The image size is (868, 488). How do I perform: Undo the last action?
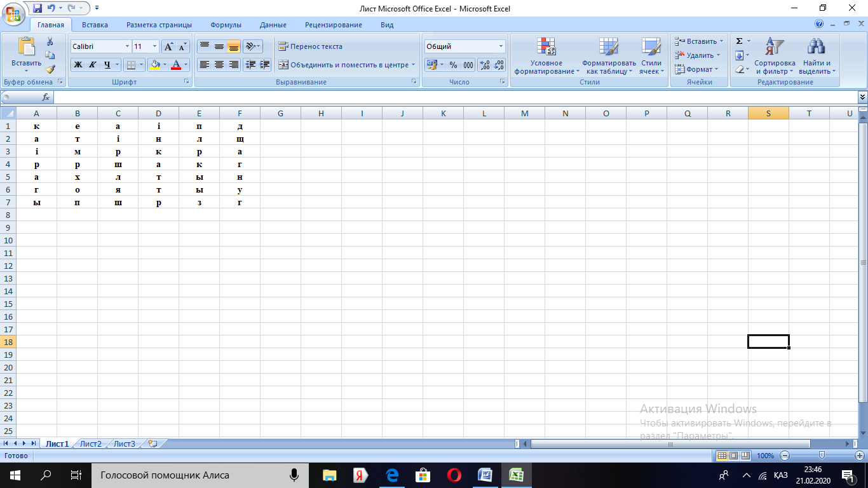point(51,8)
